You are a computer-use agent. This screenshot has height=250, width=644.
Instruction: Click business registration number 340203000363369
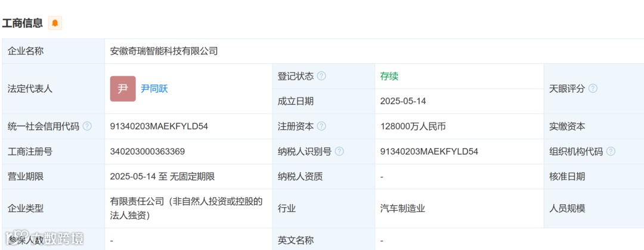click(147, 152)
